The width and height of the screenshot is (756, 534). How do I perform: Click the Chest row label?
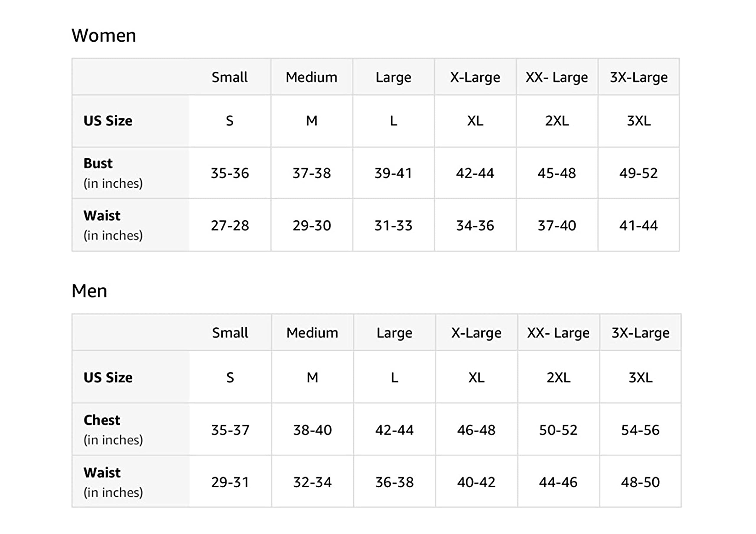(102, 420)
